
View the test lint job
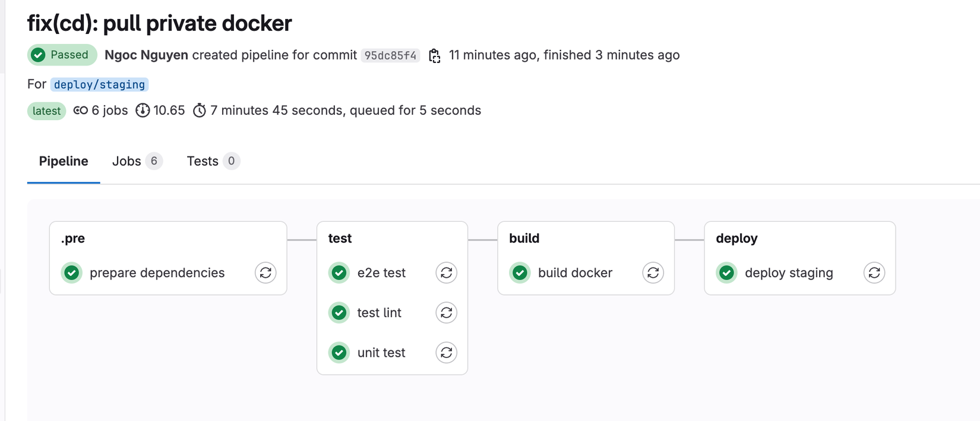pyautogui.click(x=379, y=313)
